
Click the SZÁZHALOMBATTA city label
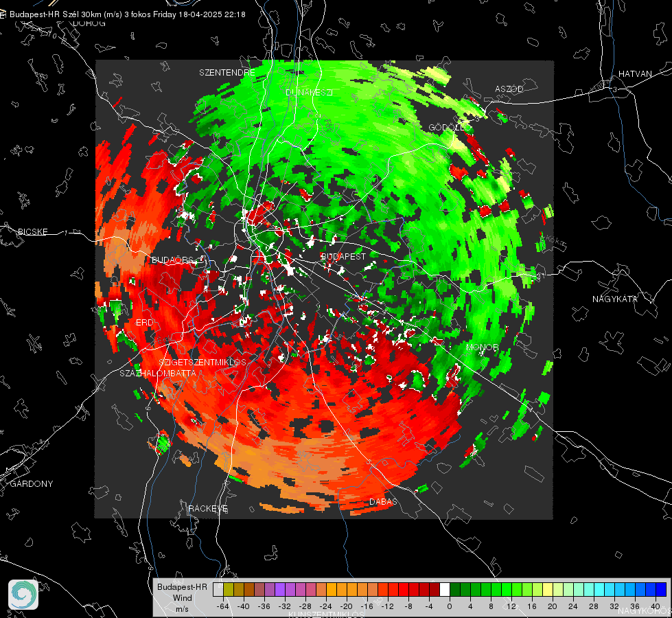[x=158, y=373]
